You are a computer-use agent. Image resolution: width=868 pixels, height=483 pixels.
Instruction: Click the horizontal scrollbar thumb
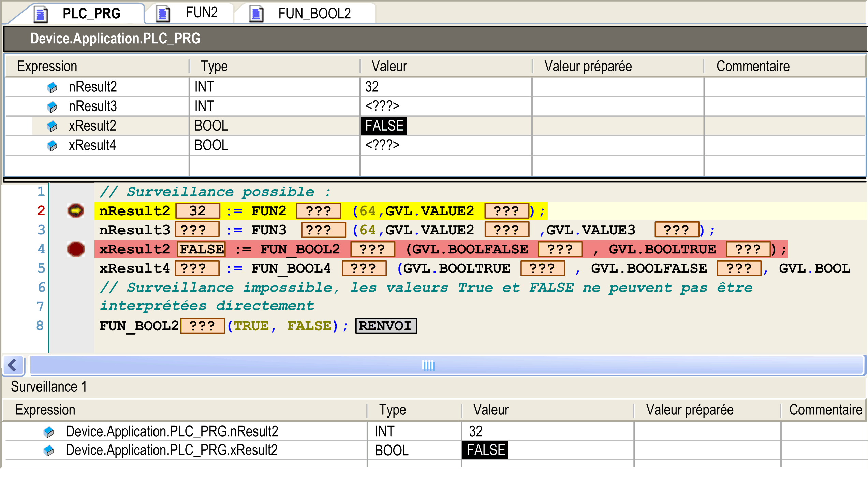tap(428, 365)
